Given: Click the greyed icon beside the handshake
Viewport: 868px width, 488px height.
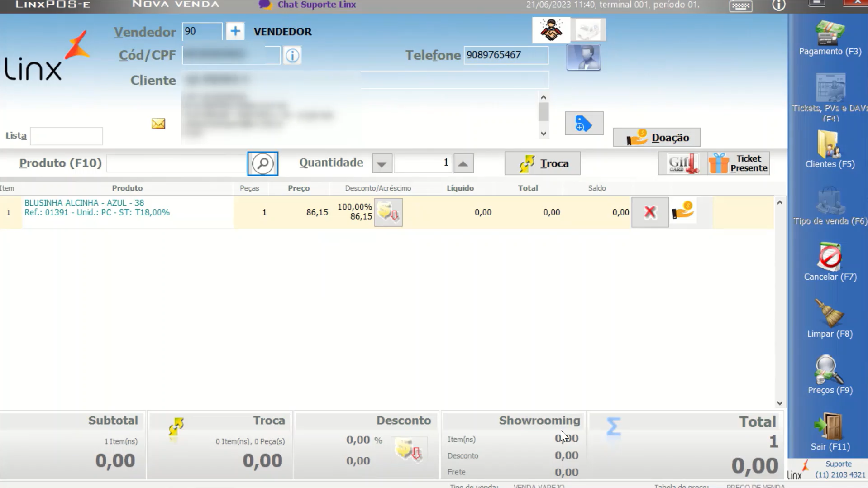Looking at the screenshot, I should (588, 30).
